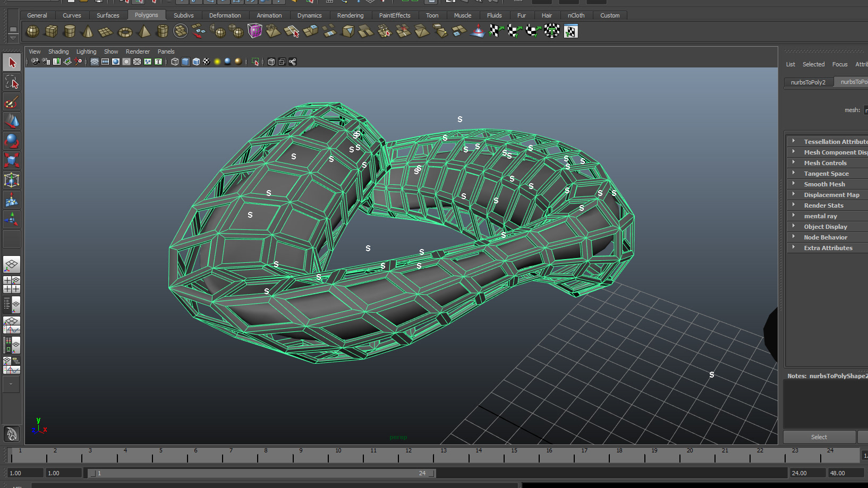Switch to four view layout
This screenshot has height=488, width=868.
click(12, 285)
